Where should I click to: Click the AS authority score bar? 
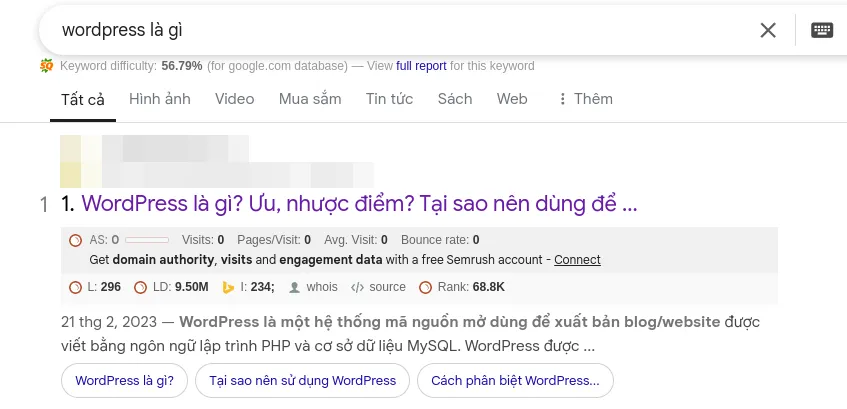147,240
